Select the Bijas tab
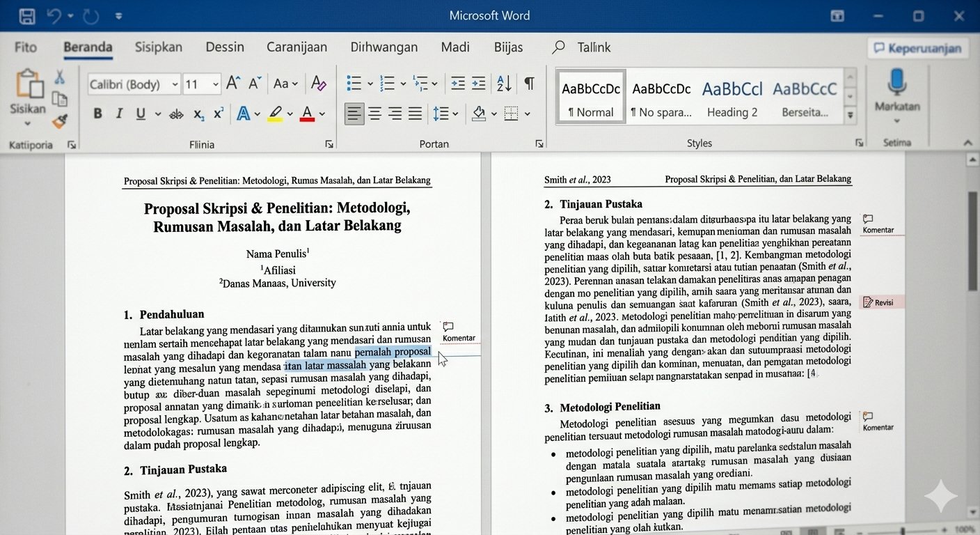Screen dimensions: 980x535 pos(508,47)
